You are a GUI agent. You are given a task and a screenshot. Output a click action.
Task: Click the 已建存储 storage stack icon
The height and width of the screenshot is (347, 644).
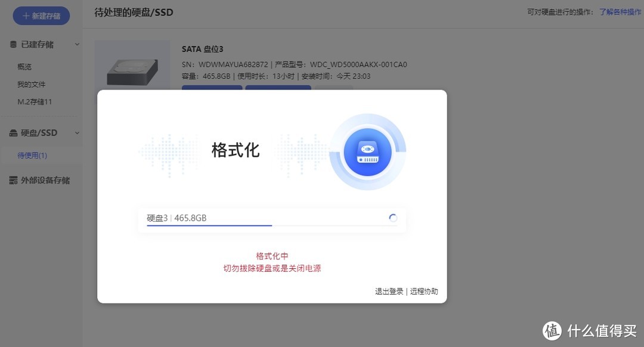click(14, 44)
